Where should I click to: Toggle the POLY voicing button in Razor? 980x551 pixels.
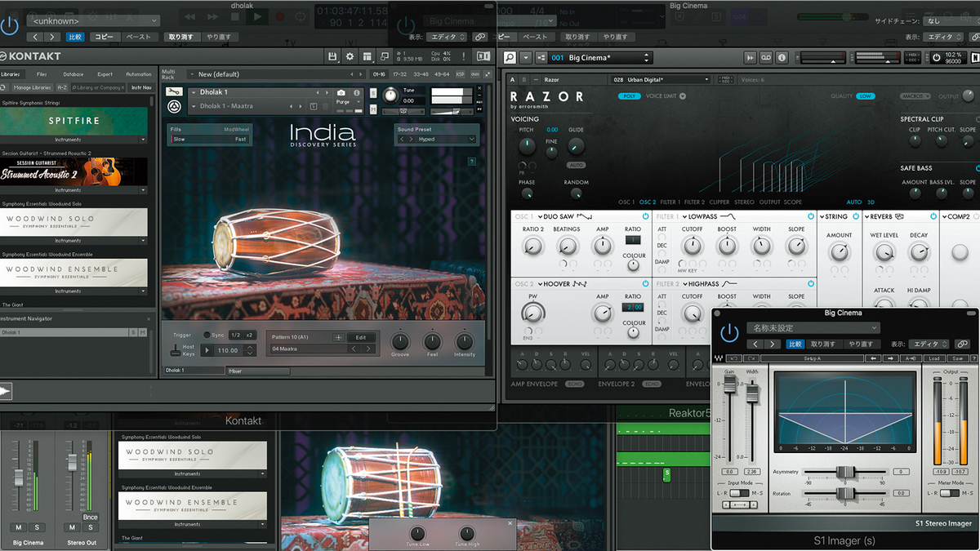pos(629,96)
